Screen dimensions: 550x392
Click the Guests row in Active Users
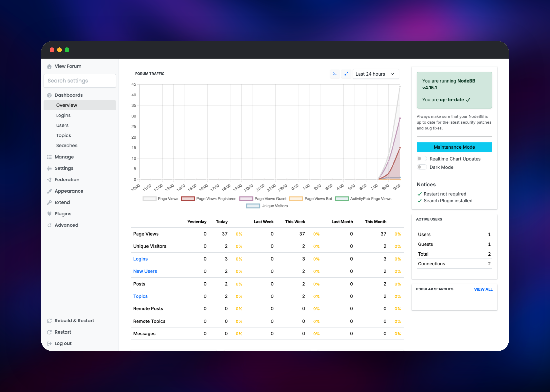coord(454,244)
